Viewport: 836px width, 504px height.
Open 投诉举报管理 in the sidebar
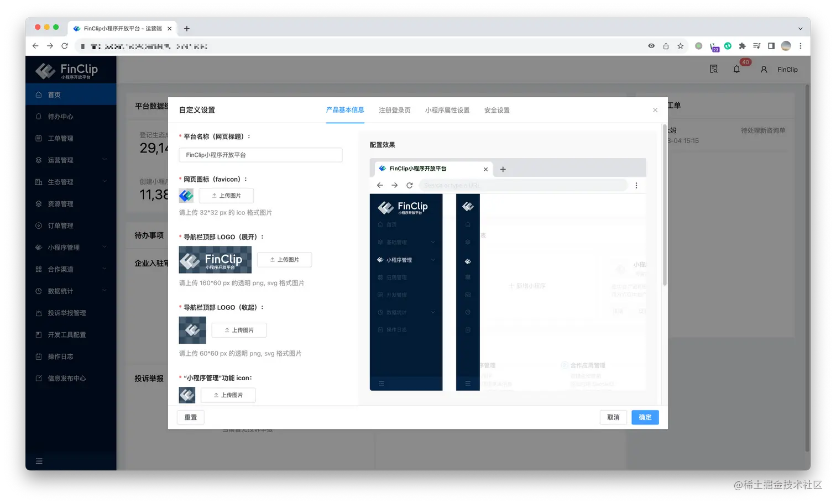(71, 313)
